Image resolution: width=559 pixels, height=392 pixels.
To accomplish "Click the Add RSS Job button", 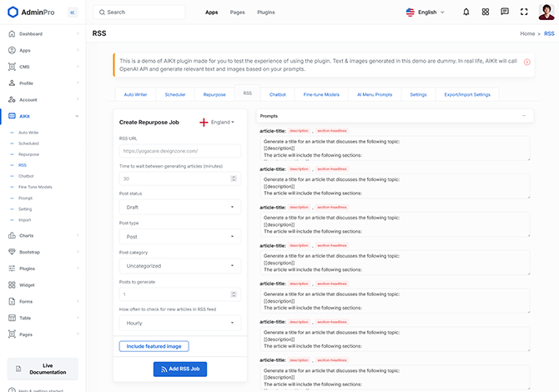I will coord(180,369).
